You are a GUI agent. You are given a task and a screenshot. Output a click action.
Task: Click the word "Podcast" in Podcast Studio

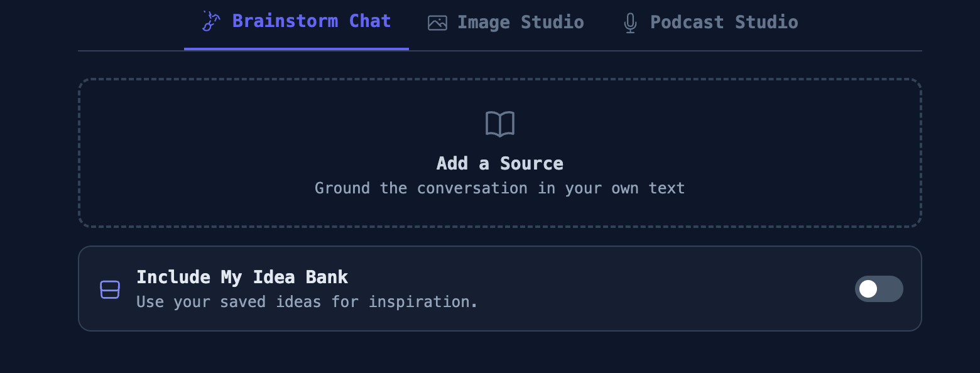[687, 23]
